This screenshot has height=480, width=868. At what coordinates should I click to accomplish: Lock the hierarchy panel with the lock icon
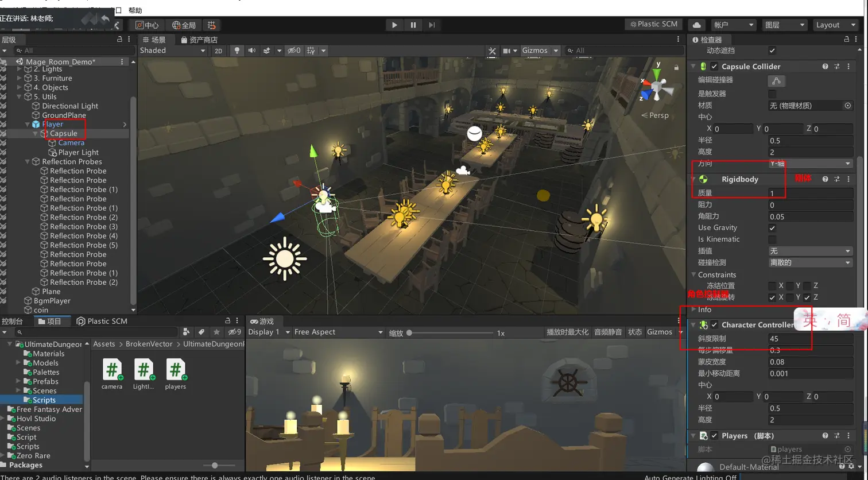[119, 39]
